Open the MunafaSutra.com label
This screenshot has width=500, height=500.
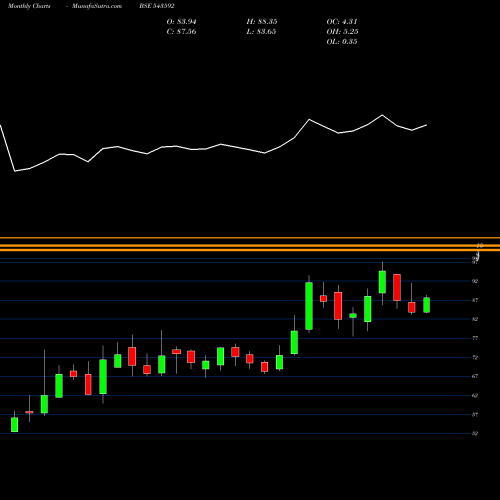click(97, 6)
